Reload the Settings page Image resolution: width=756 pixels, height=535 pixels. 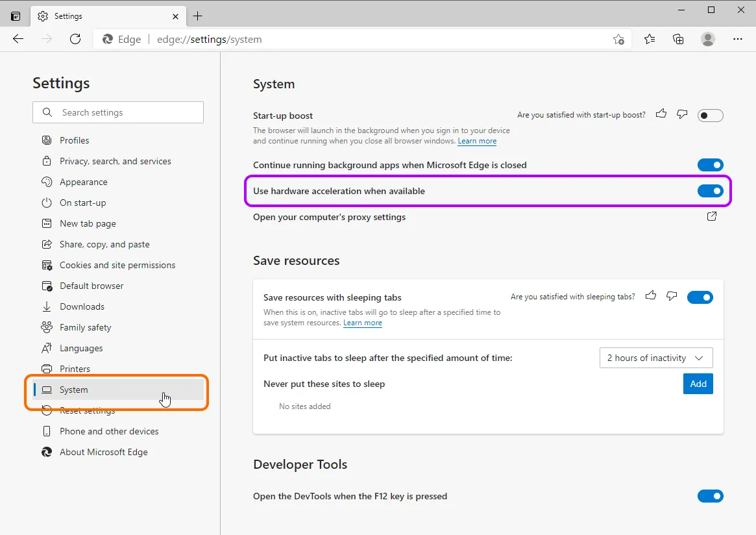(75, 39)
